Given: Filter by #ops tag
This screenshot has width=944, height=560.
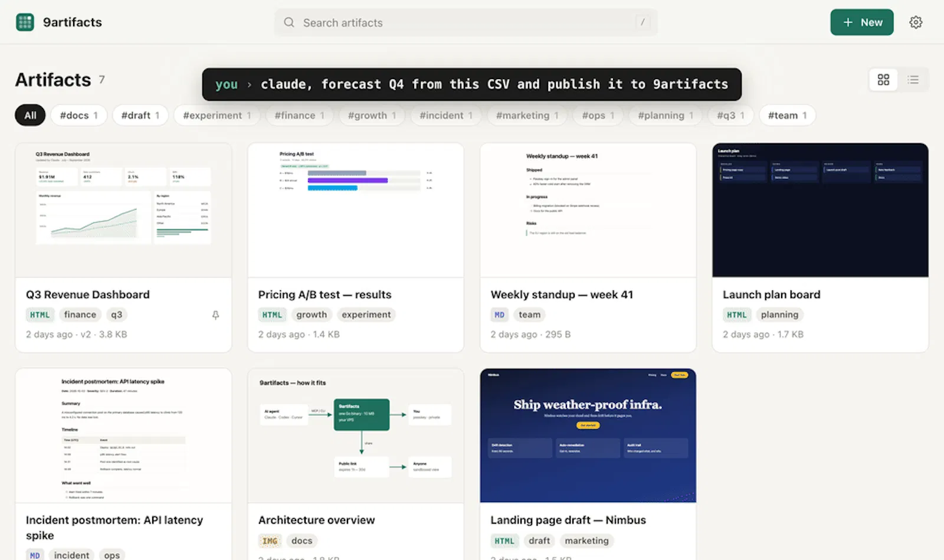Looking at the screenshot, I should click(x=598, y=115).
